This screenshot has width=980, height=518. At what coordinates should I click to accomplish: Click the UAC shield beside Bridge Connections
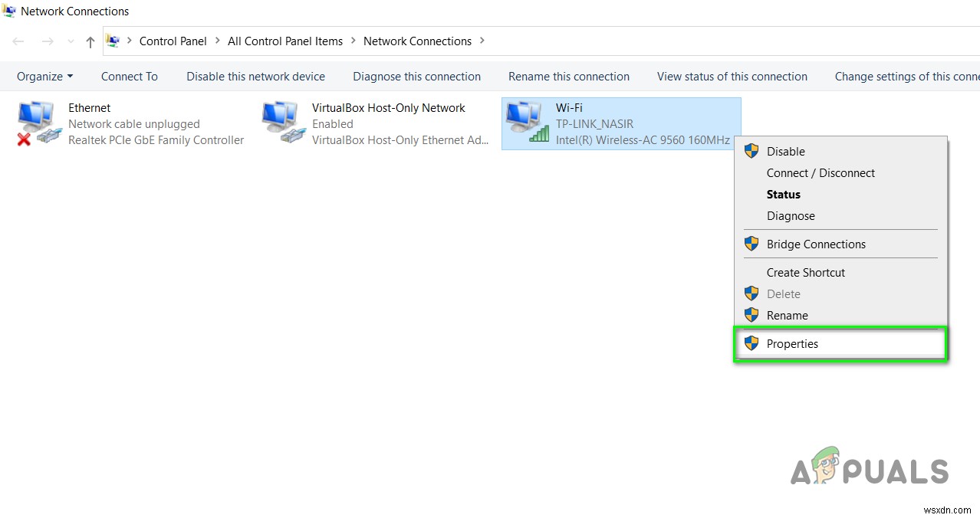(x=751, y=244)
